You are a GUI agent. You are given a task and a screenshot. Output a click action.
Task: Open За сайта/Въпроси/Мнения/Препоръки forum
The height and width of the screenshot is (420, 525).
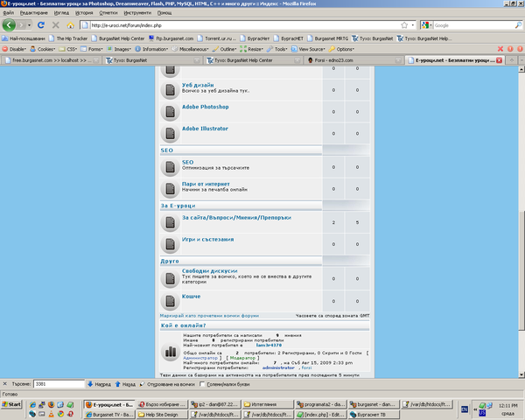click(236, 218)
